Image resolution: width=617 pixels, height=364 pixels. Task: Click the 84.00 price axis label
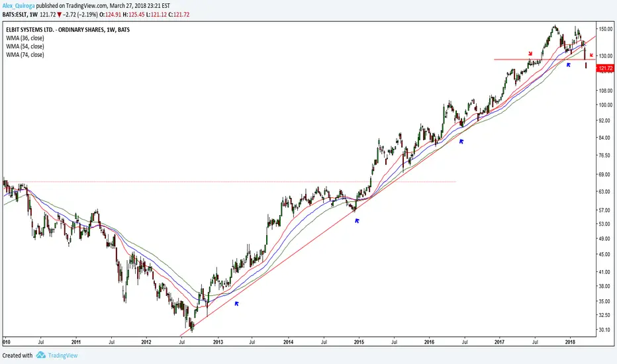[x=606, y=138]
